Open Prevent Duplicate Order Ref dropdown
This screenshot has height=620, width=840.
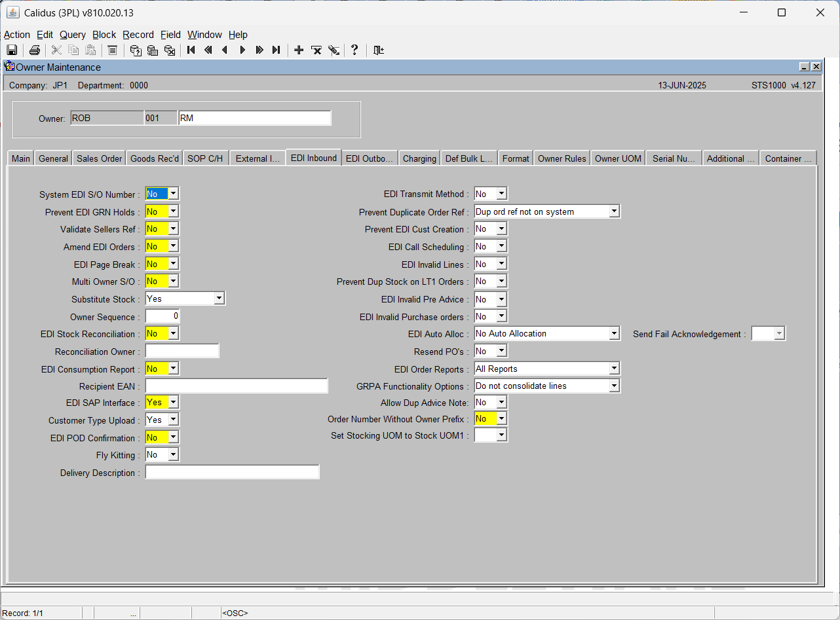click(614, 211)
